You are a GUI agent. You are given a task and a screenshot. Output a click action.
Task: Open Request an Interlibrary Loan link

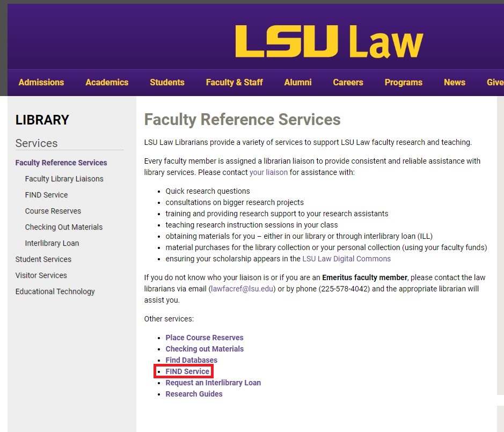pos(213,383)
